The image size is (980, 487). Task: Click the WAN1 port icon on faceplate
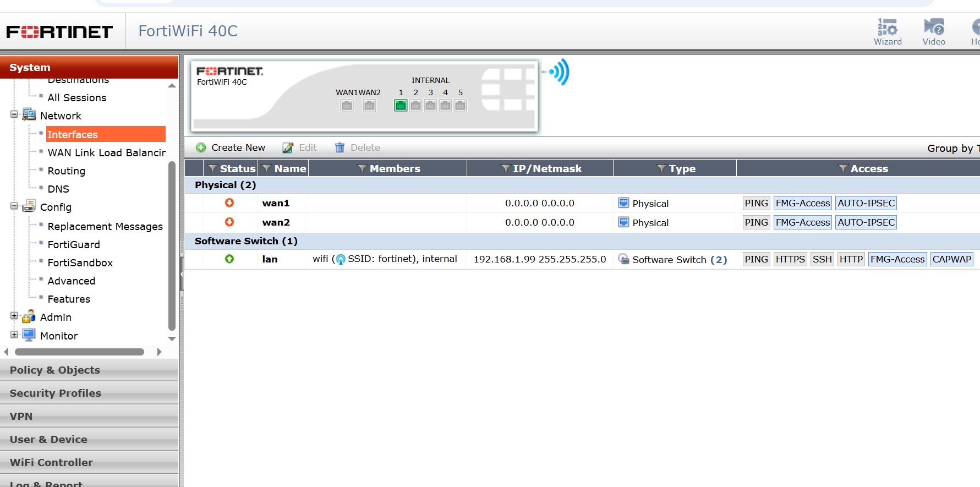click(347, 105)
